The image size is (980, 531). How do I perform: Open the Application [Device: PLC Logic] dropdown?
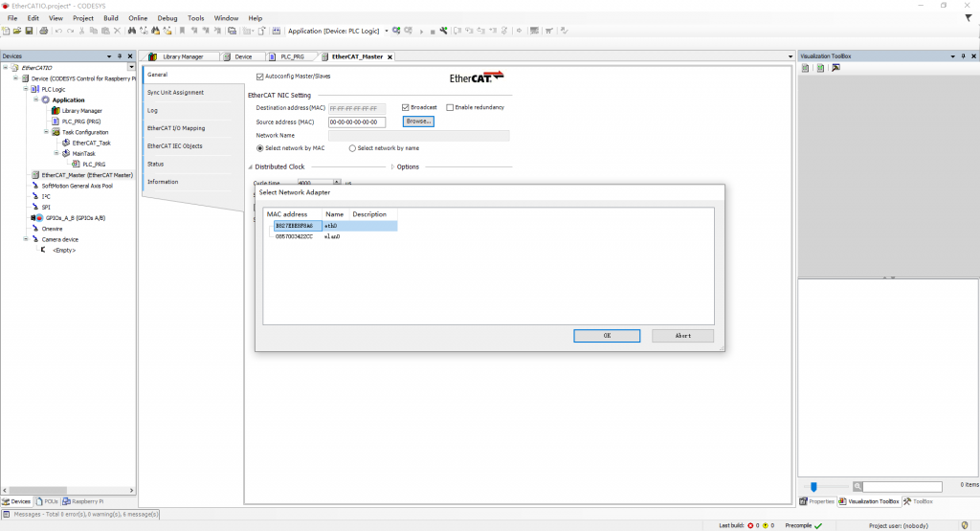[x=387, y=31]
